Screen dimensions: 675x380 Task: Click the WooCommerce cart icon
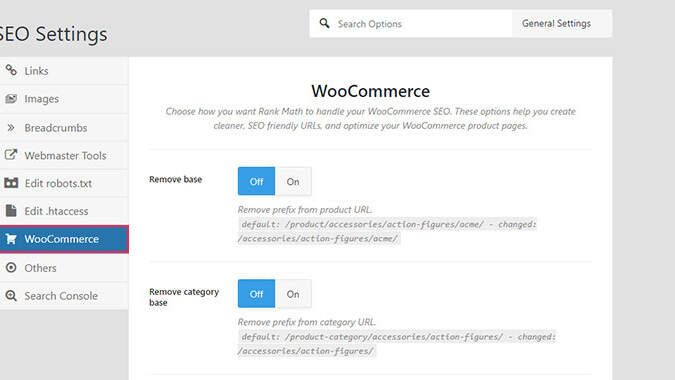(x=11, y=239)
